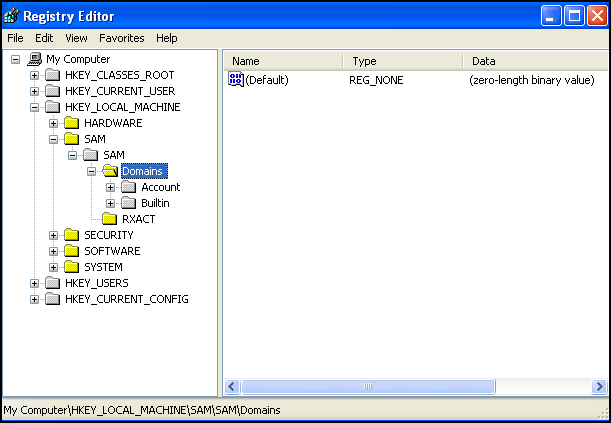Viewport: 611px width, 423px height.
Task: Expand the HKEY_CURRENT_CONFIG key
Action: [34, 299]
